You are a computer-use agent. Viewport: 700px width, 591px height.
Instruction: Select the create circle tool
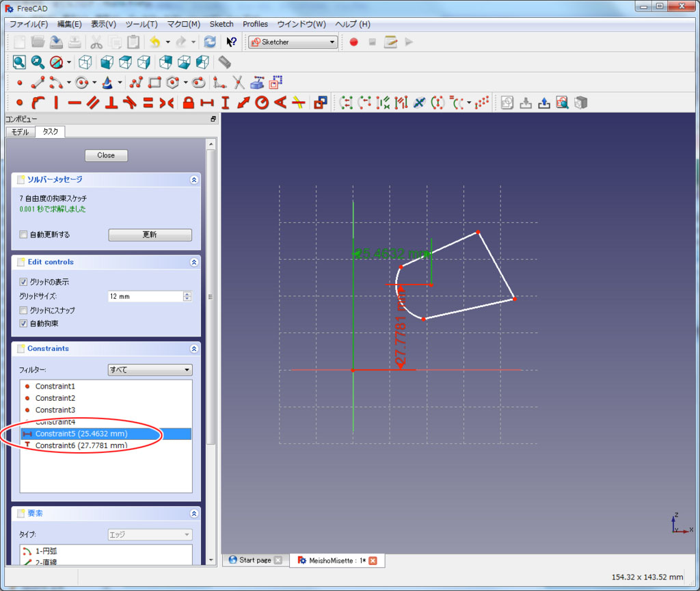pyautogui.click(x=82, y=83)
